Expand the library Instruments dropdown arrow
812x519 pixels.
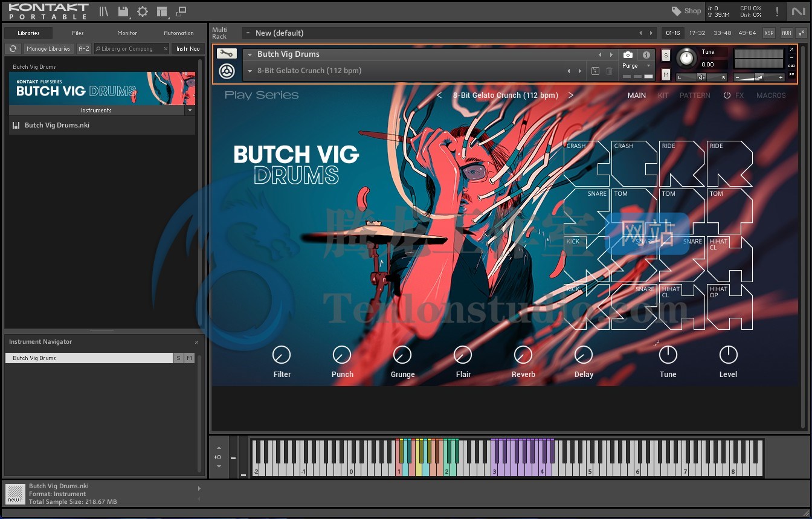coord(190,111)
